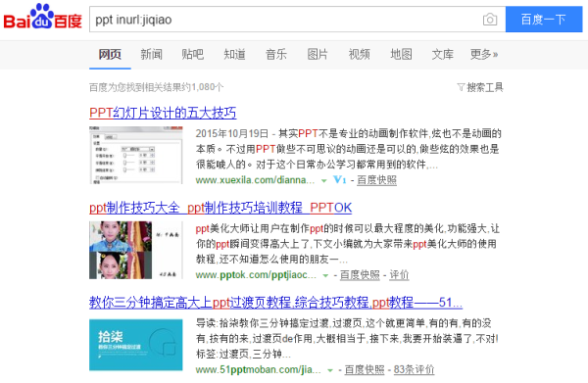This screenshot has width=588, height=383.
Task: Open 83条评价 reviews link
Action: pyautogui.click(x=414, y=370)
